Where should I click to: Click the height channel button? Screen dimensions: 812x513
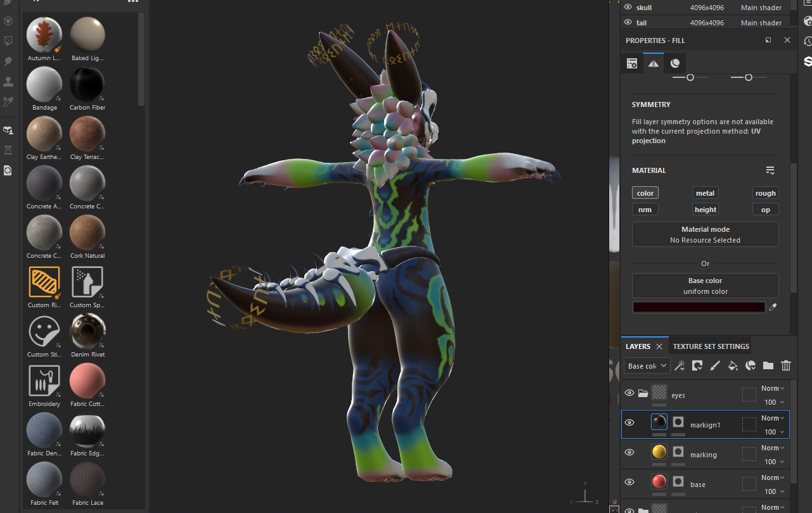(705, 210)
